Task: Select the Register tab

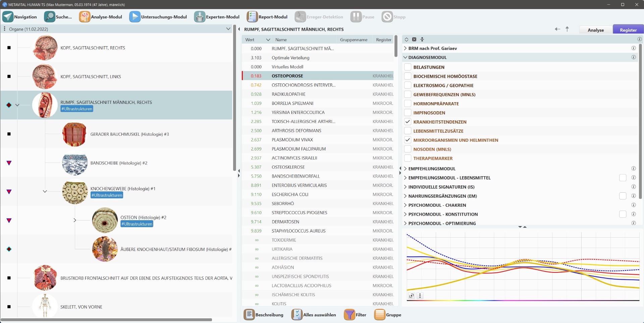Action: (628, 30)
